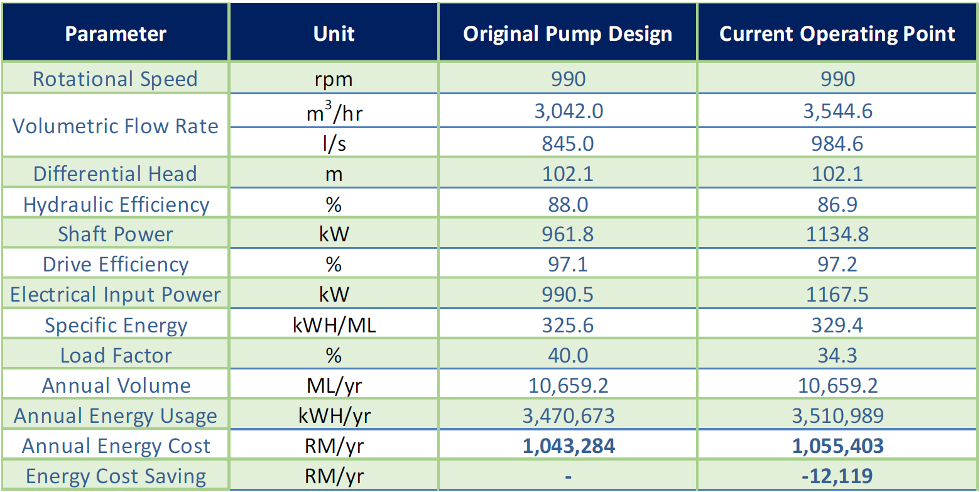Click the Rotational Speed row label
This screenshot has height=492, width=980.
(116, 79)
